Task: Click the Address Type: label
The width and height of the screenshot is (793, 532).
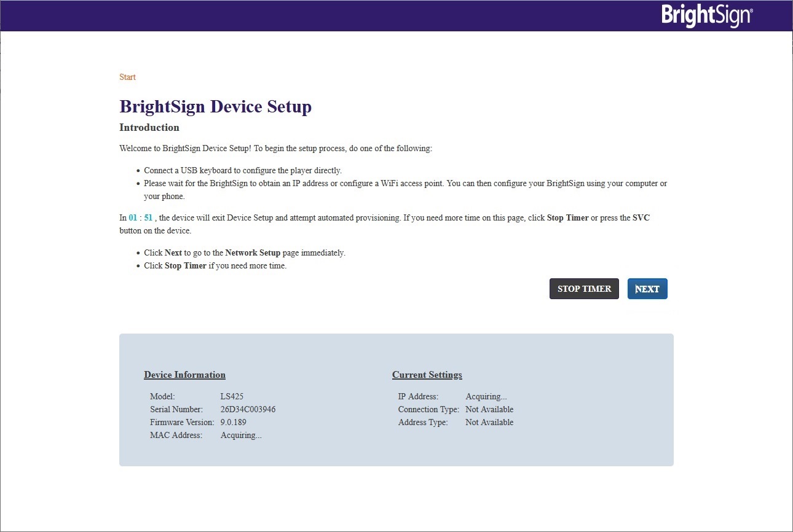Action: tap(423, 423)
